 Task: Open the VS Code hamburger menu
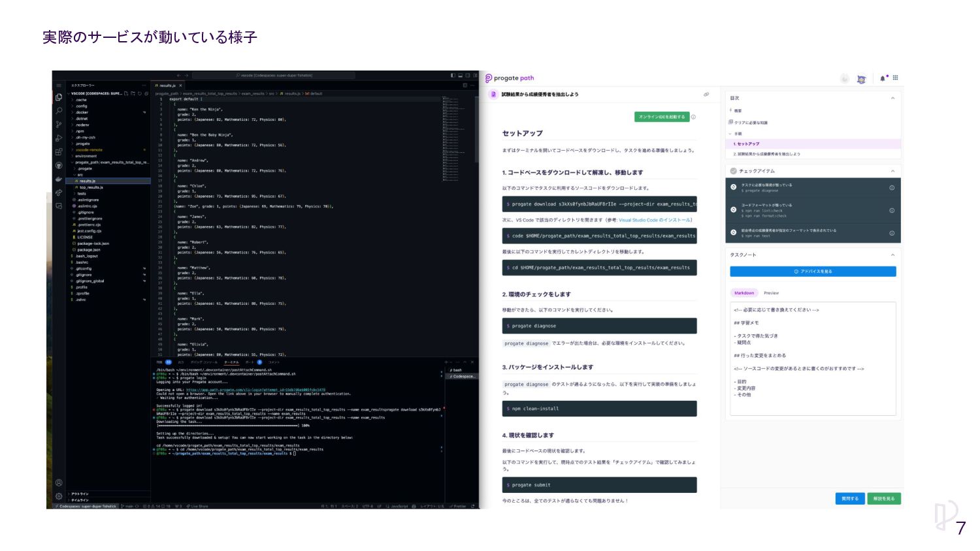59,86
